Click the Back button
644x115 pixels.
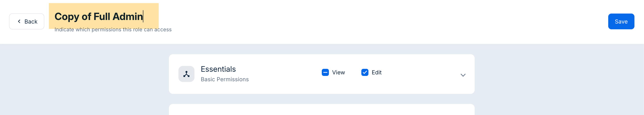click(27, 22)
